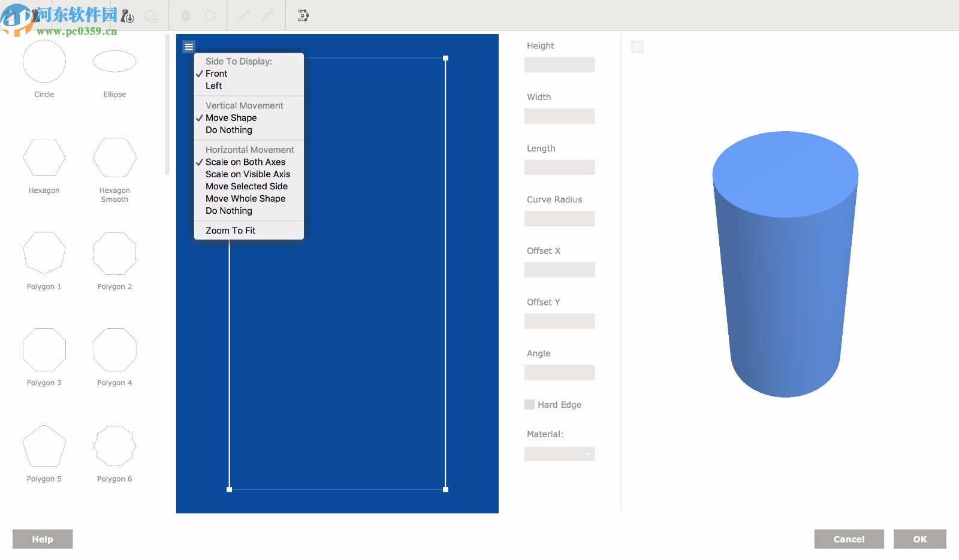
Task: Open the Material dropdown
Action: [559, 454]
